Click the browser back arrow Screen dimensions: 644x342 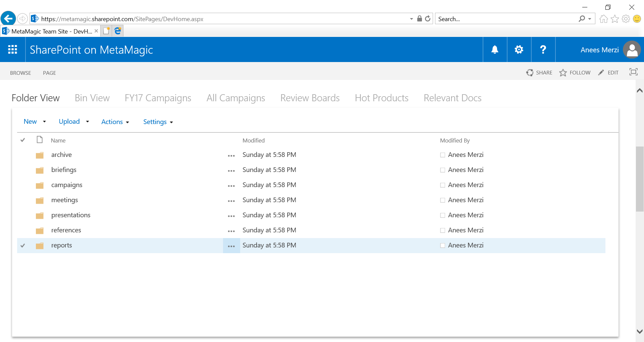pyautogui.click(x=8, y=18)
